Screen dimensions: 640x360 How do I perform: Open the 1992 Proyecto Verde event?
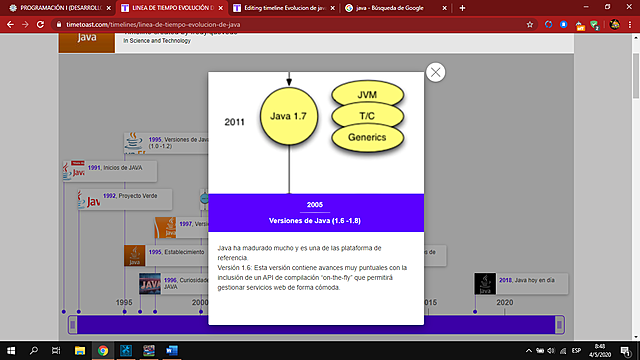tap(125, 199)
